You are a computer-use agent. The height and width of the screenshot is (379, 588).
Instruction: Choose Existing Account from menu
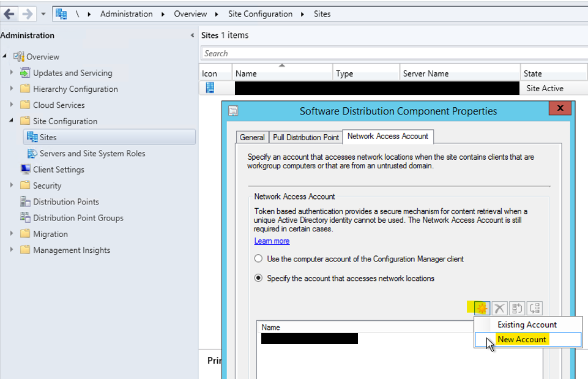pos(527,325)
